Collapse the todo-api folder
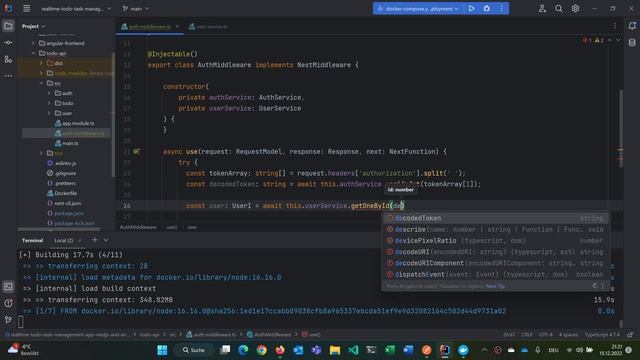 coord(33,53)
